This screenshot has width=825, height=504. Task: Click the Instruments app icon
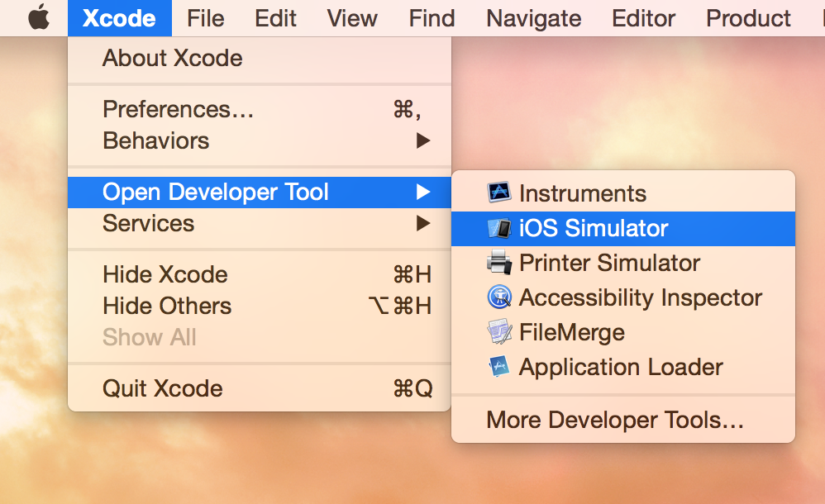tap(499, 193)
